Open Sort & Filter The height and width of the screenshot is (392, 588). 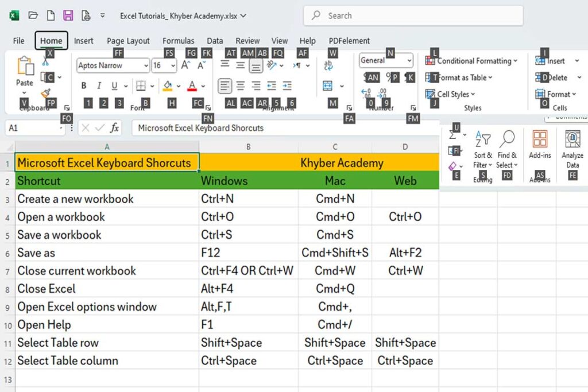(x=482, y=150)
